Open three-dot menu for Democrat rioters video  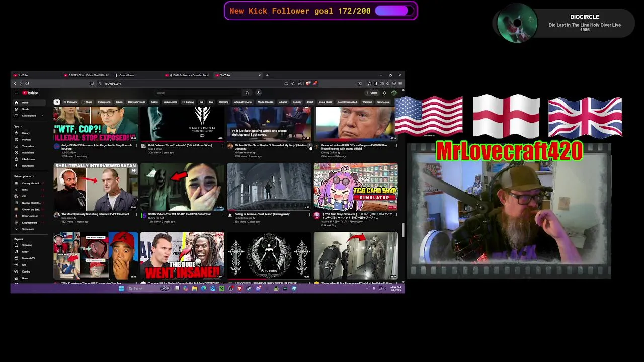tap(396, 145)
